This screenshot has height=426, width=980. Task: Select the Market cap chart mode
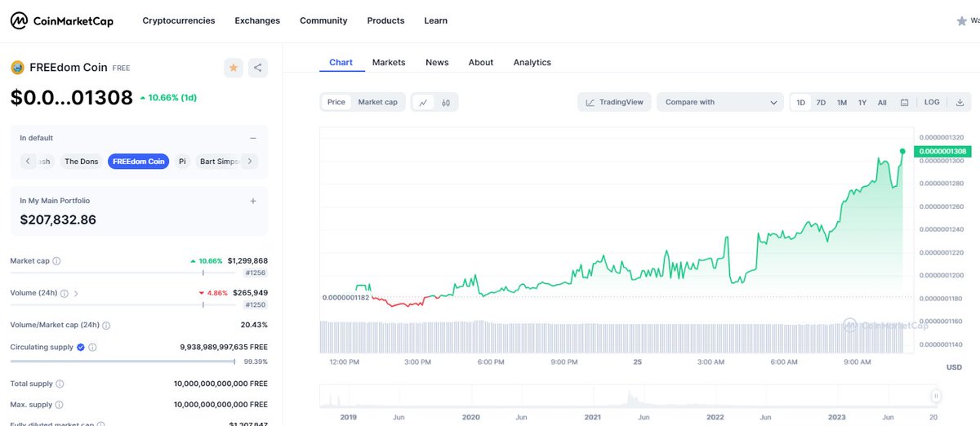click(x=377, y=102)
